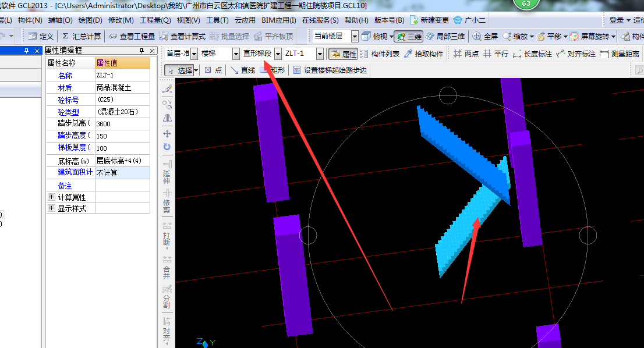Viewport: 644px width, 348px height.
Task: Run 汇总计算 summary calculation
Action: click(x=82, y=37)
